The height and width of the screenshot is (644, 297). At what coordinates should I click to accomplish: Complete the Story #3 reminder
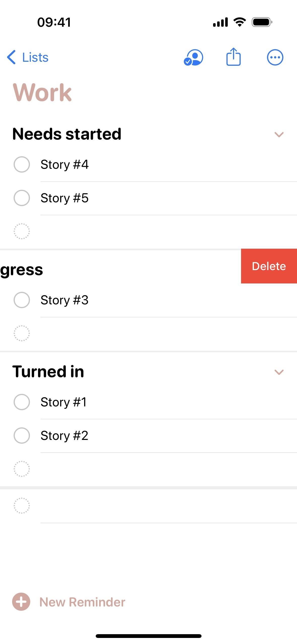(22, 300)
